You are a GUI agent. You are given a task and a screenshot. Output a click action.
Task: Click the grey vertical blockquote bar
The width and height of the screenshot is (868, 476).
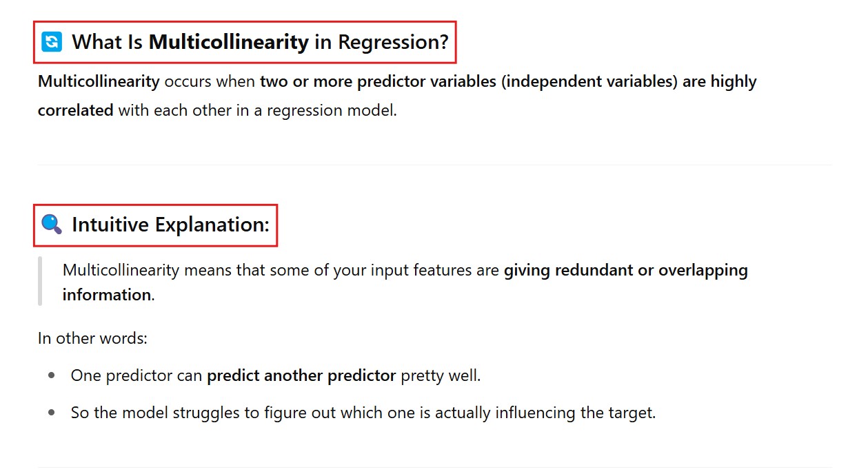(40, 281)
